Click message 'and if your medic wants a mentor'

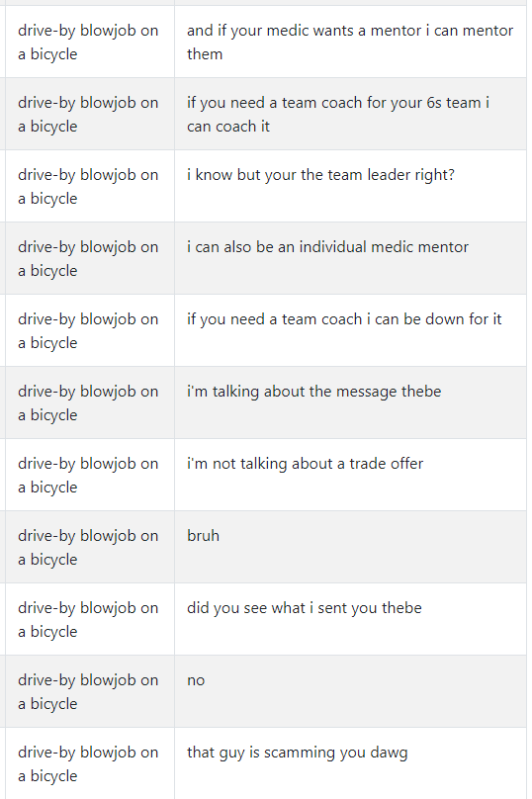(x=350, y=43)
